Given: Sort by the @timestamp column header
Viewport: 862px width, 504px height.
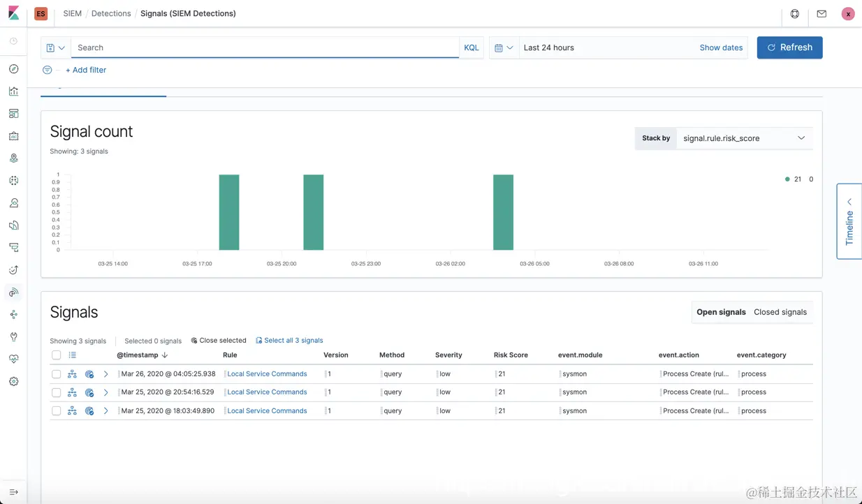Looking at the screenshot, I should pos(142,355).
